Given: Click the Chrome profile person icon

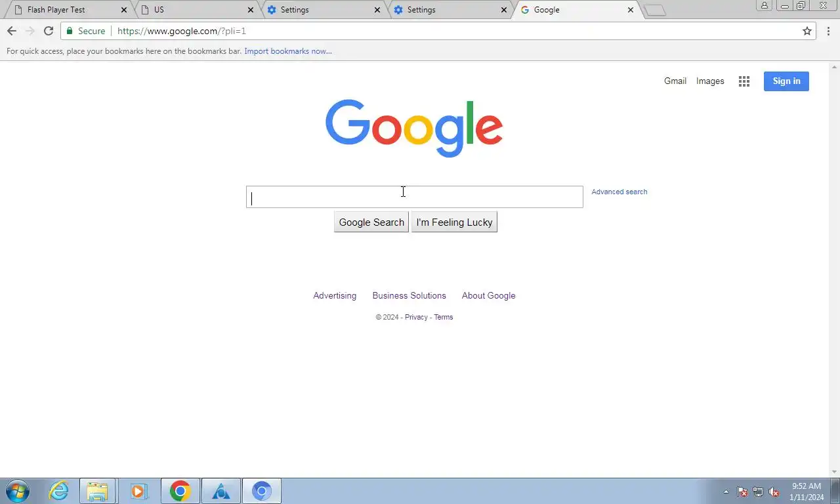Looking at the screenshot, I should coord(764,5).
